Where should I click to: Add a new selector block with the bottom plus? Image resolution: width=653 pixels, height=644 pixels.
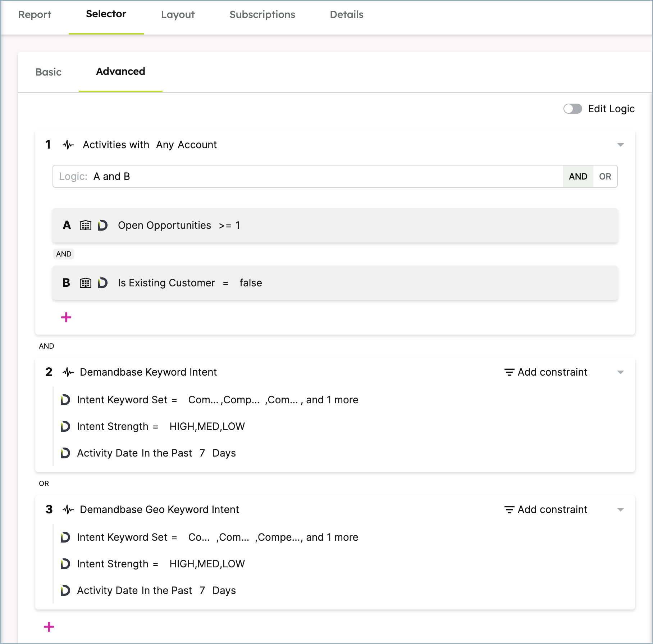pos(49,627)
